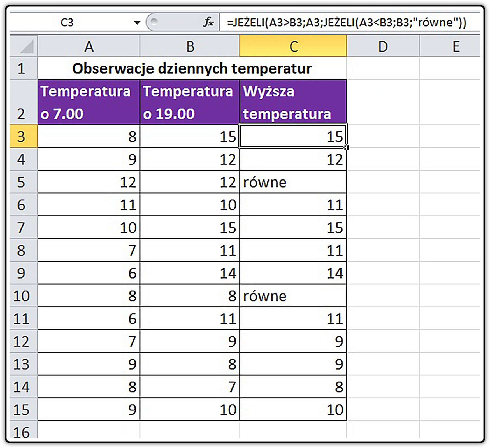Select row 9 header

(24, 273)
